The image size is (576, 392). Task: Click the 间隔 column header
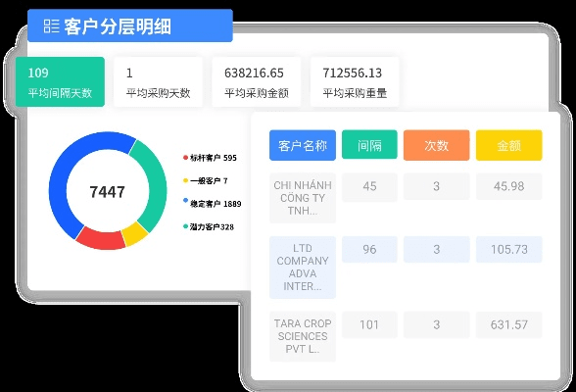coord(369,145)
